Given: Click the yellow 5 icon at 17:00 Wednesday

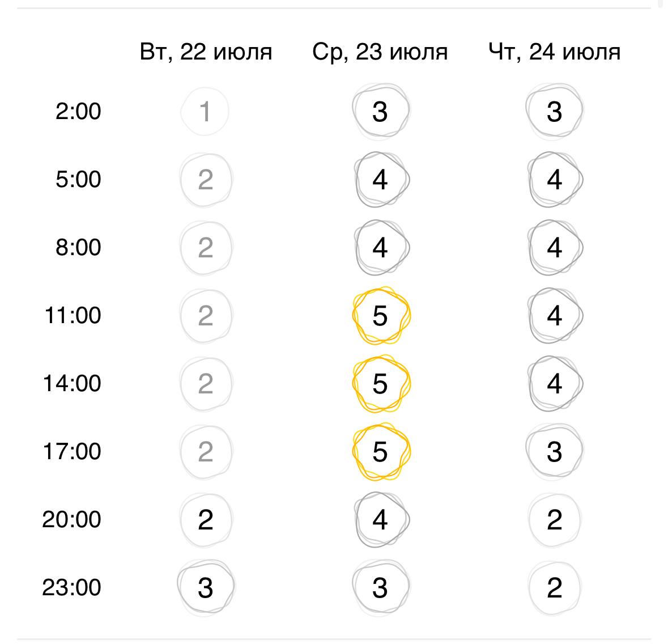Looking at the screenshot, I should point(381,452).
